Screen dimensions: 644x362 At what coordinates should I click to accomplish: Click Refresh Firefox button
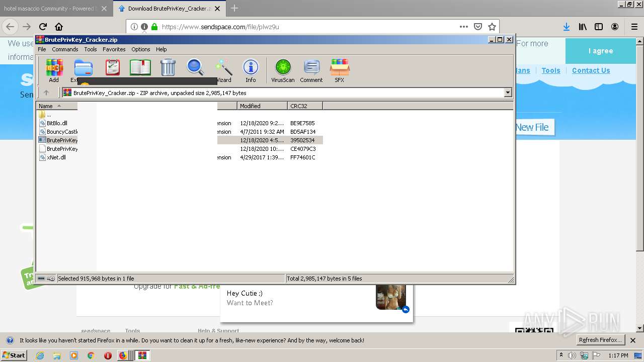coord(601,340)
